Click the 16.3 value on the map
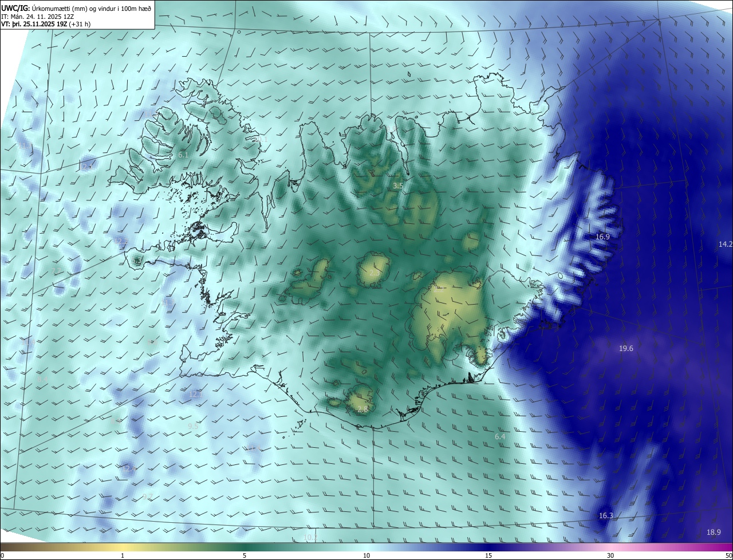The image size is (733, 560). click(606, 515)
